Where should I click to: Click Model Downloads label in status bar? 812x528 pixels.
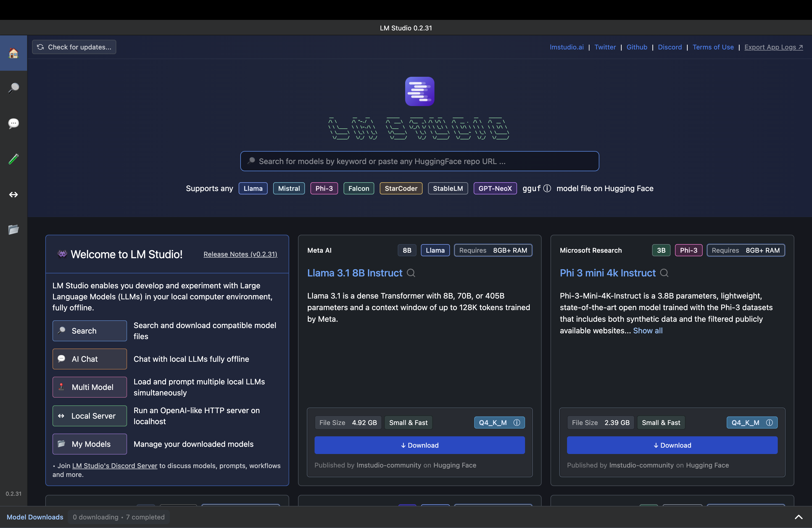click(35, 517)
